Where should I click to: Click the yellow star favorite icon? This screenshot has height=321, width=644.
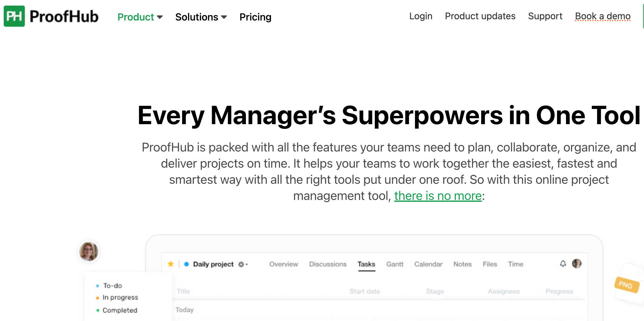point(171,264)
